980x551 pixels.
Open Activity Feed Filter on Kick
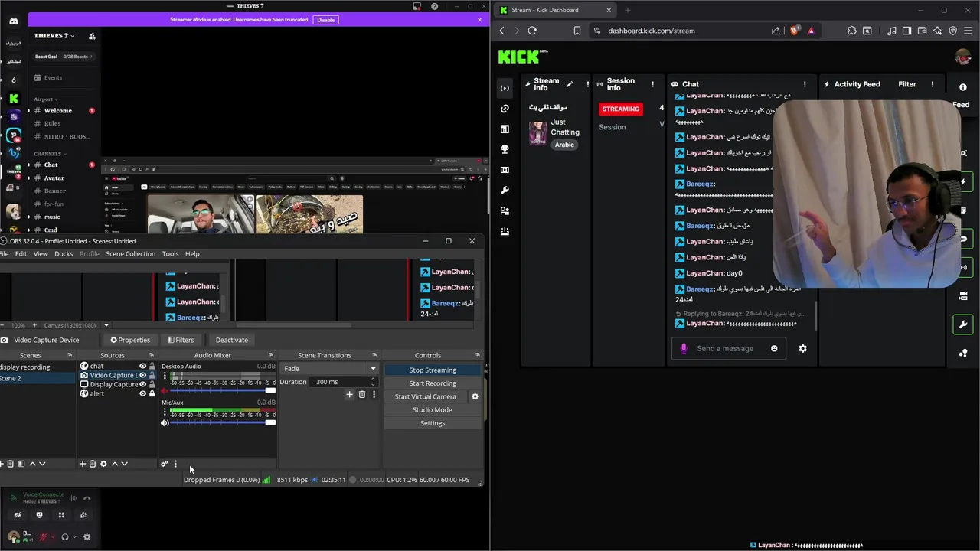tap(907, 84)
